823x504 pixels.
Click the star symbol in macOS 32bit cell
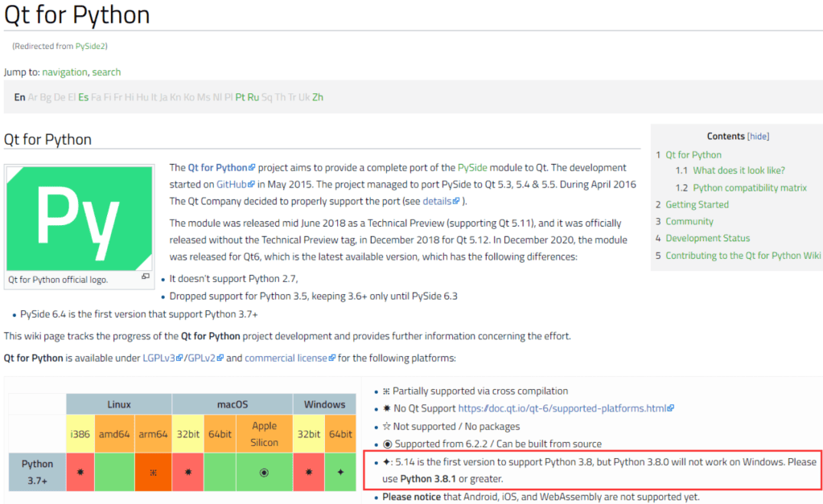pyautogui.click(x=188, y=472)
